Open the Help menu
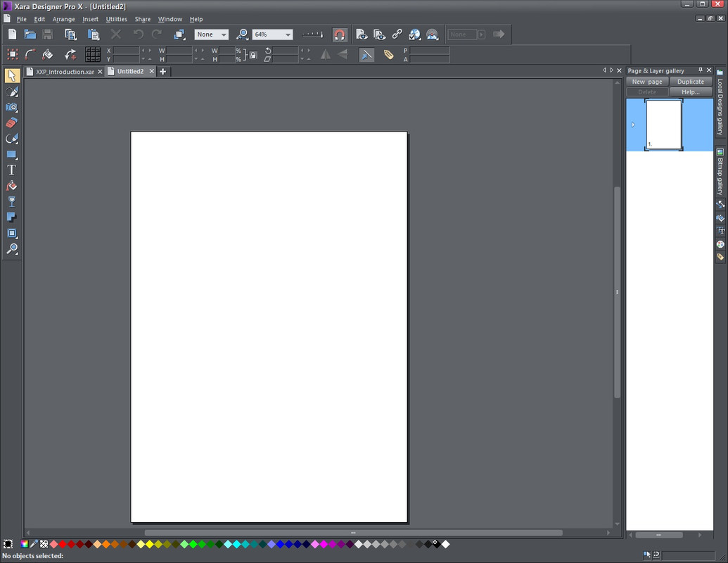Viewport: 728px width, 563px height. (x=196, y=19)
